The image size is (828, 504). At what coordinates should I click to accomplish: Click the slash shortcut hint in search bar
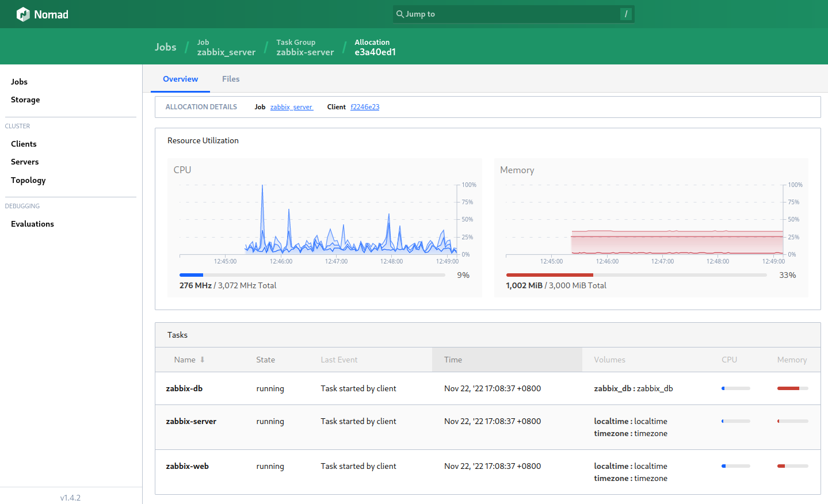click(x=626, y=14)
